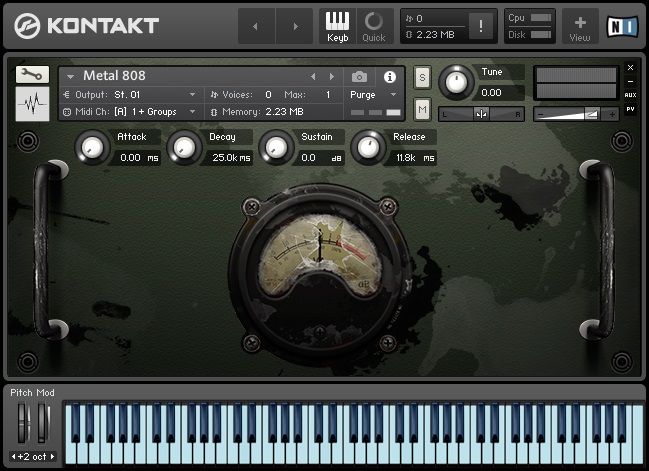This screenshot has height=471, width=649.
Task: Click the exclamation panic button
Action: pyautogui.click(x=482, y=26)
